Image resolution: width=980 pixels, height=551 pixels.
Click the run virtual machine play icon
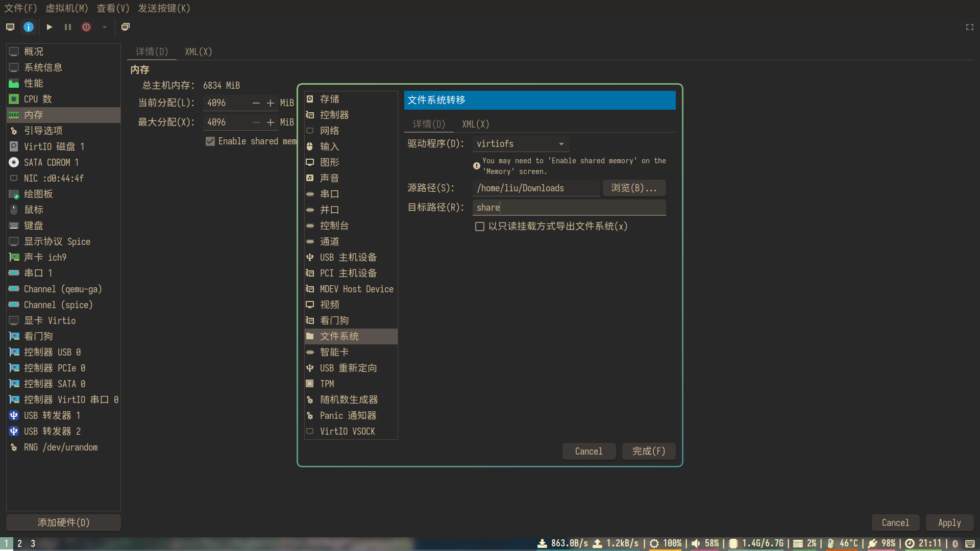pos(50,27)
